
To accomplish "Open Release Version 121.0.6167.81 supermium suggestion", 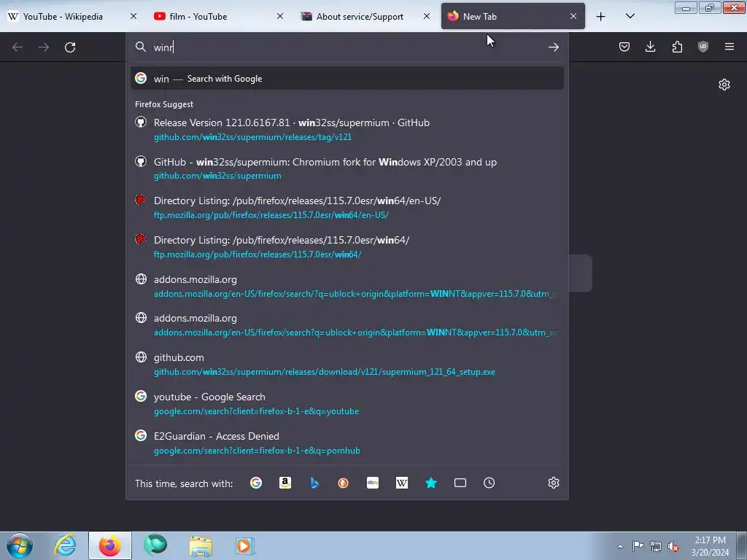I will click(x=347, y=129).
